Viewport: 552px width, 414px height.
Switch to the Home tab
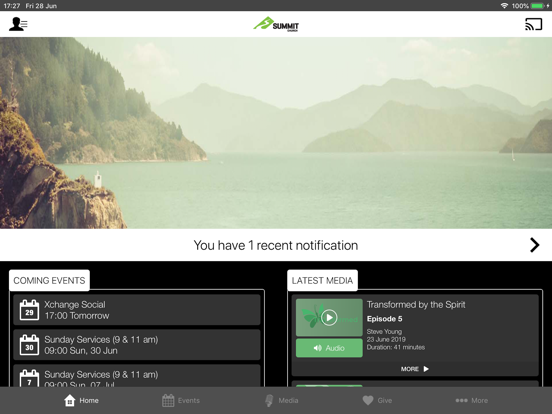(81, 400)
